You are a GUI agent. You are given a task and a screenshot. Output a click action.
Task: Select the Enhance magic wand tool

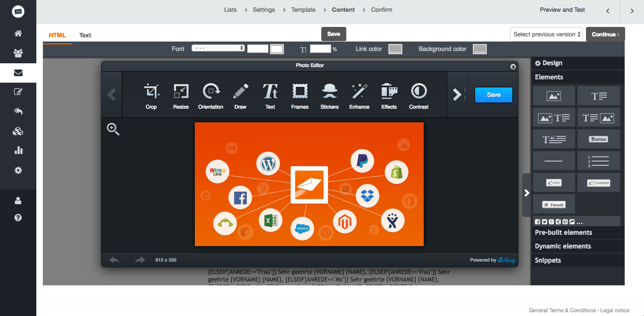(359, 96)
